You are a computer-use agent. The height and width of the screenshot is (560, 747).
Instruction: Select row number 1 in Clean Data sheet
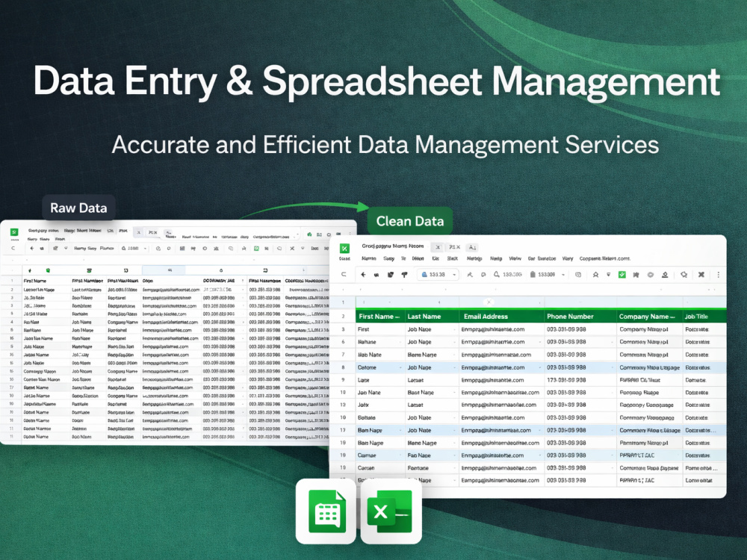pos(343,302)
